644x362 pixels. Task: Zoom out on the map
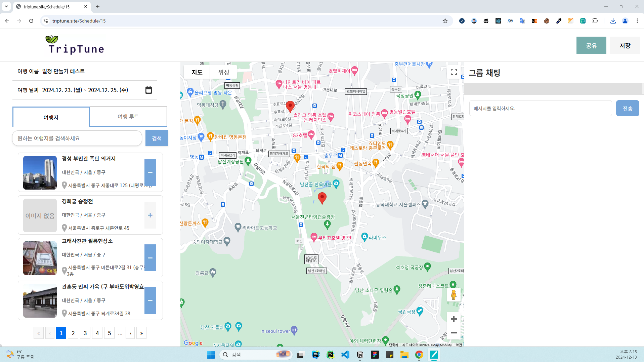[454, 333]
